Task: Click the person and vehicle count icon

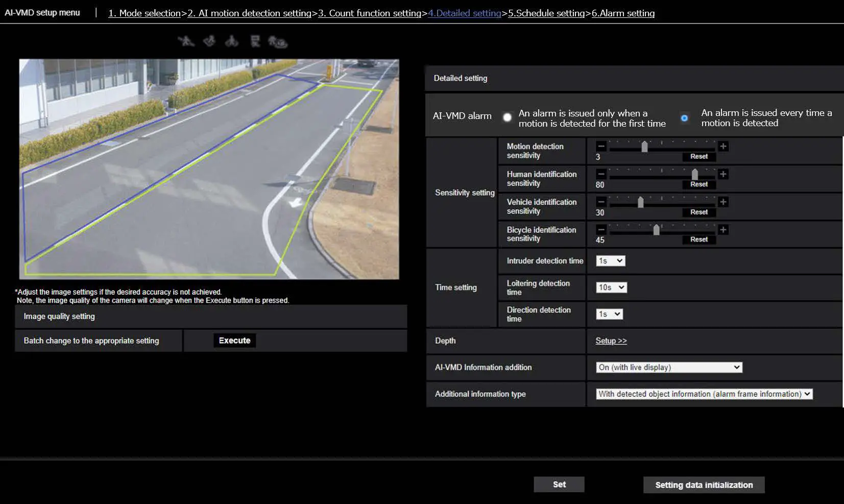Action: (278, 42)
